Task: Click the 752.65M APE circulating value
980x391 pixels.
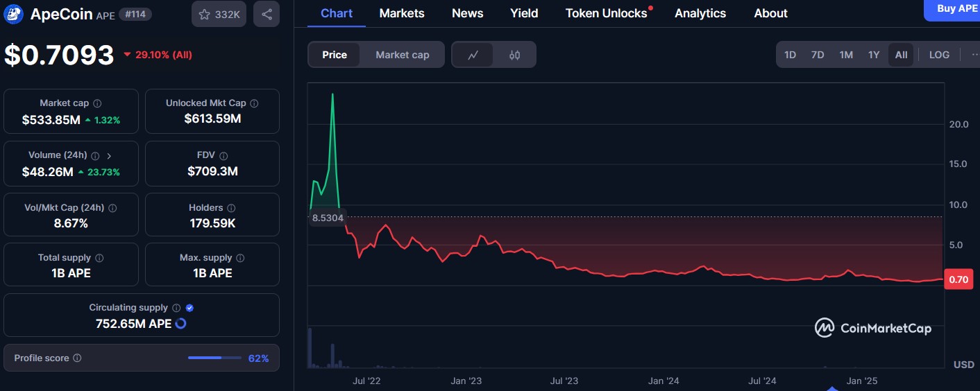Action: click(133, 323)
